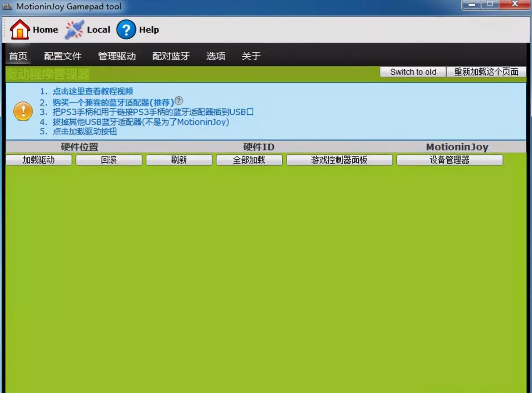The width and height of the screenshot is (532, 393).
Task: Click the Help text label in toolbar
Action: pos(149,30)
